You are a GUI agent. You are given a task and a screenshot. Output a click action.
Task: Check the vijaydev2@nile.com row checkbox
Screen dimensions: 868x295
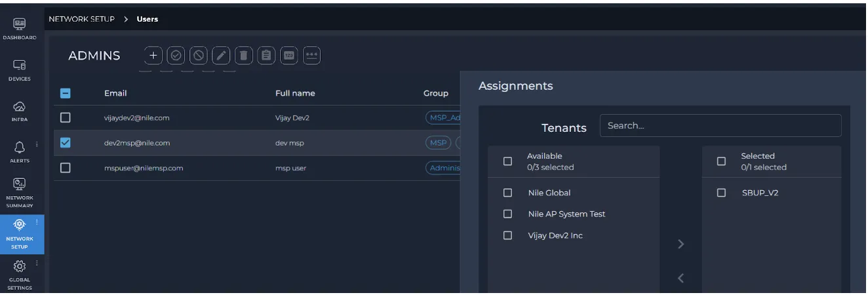66,117
